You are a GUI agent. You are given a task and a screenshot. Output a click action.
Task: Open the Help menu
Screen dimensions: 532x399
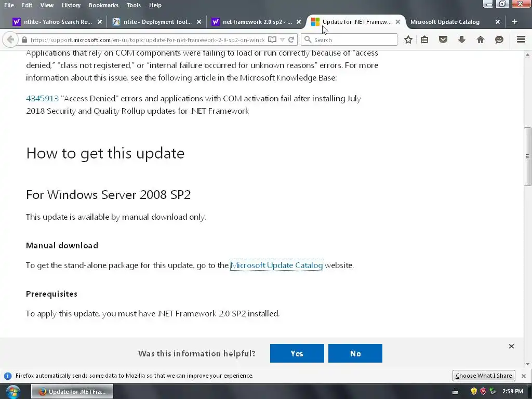point(155,5)
